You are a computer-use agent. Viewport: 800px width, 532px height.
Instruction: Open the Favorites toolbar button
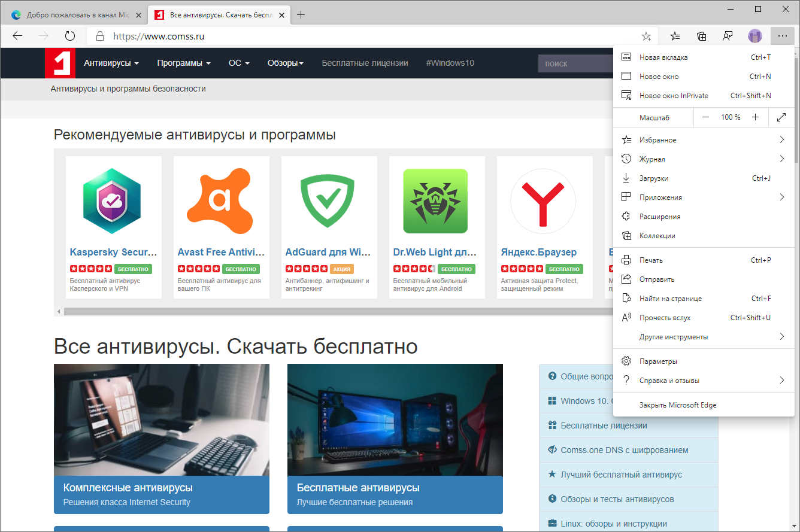pos(675,36)
